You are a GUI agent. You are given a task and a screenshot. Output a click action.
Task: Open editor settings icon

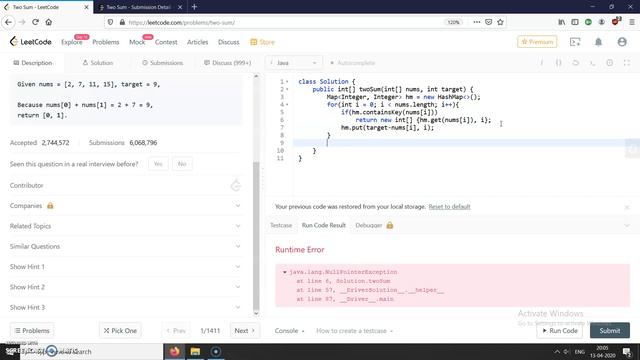[x=609, y=63]
